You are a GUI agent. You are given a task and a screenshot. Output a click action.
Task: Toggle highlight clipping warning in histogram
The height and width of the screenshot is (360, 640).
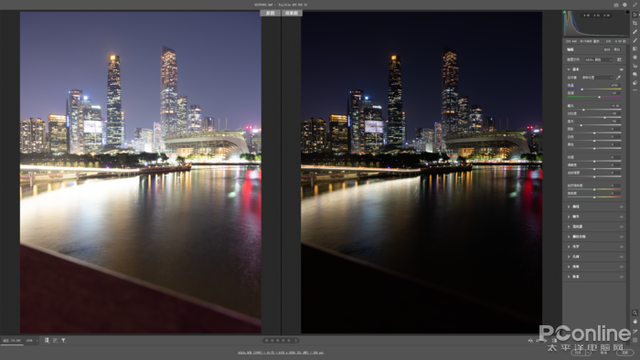click(627, 12)
